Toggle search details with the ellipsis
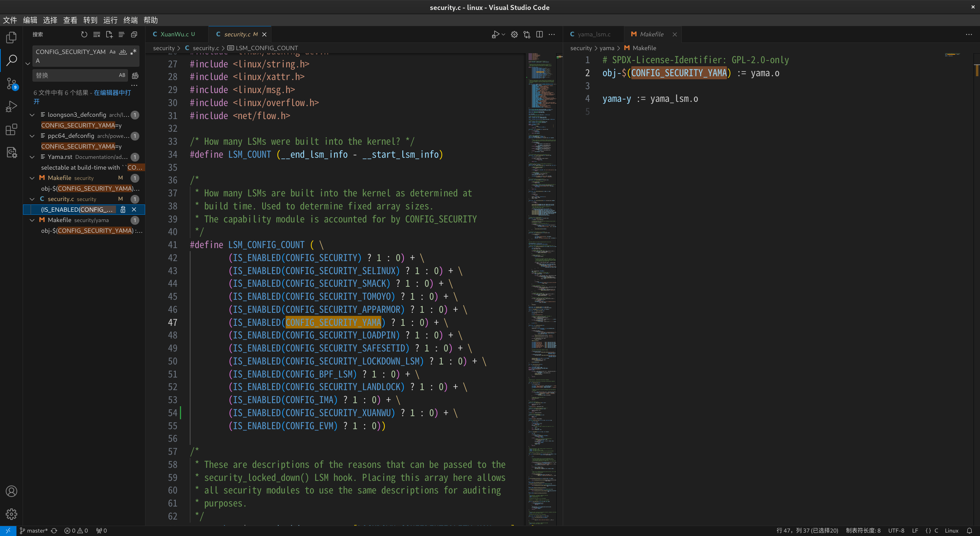 pos(134,85)
